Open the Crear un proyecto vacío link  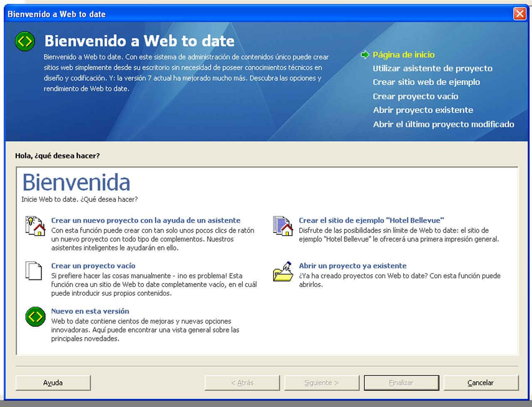(x=93, y=265)
